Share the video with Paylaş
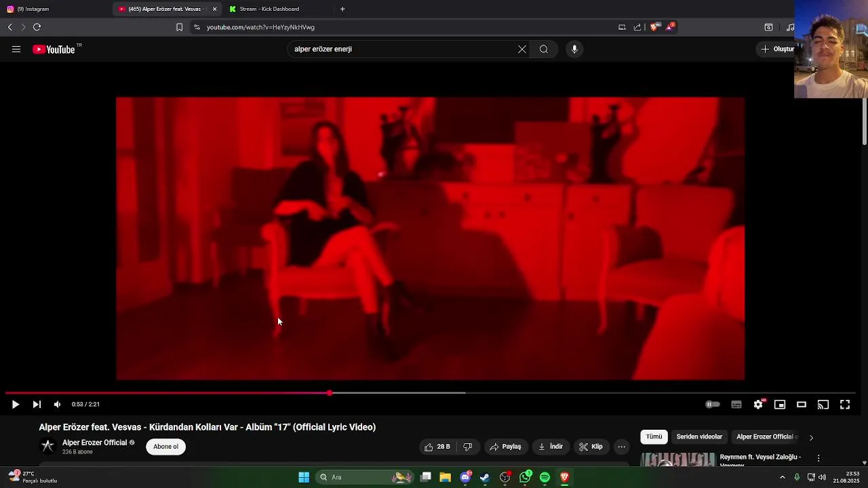868x488 pixels. [506, 447]
